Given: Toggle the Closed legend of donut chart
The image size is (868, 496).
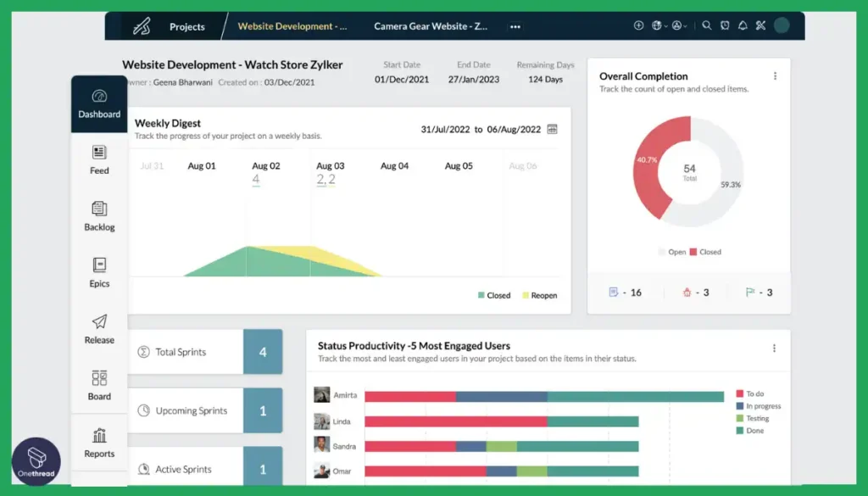Looking at the screenshot, I should 704,252.
